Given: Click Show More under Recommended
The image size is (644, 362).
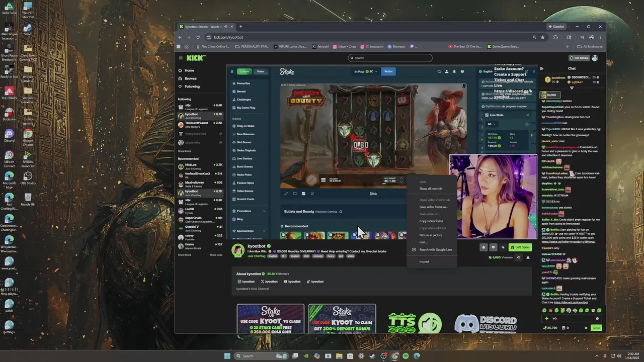Looking at the screenshot, I should coord(184,255).
